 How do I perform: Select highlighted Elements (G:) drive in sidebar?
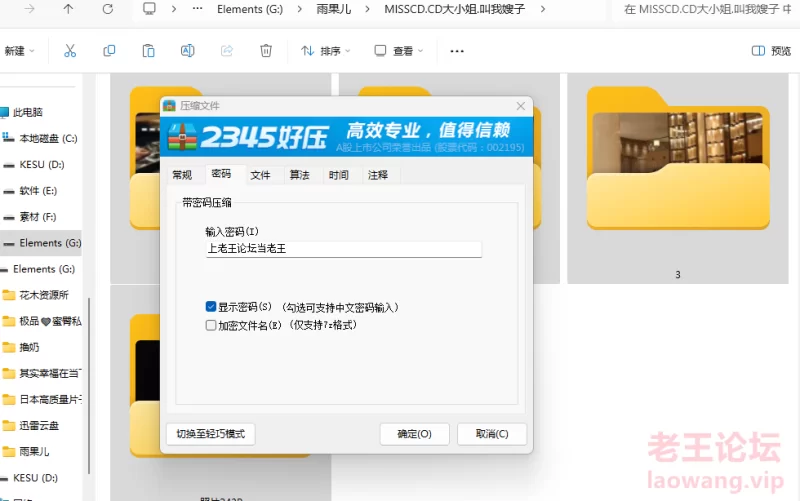41,243
